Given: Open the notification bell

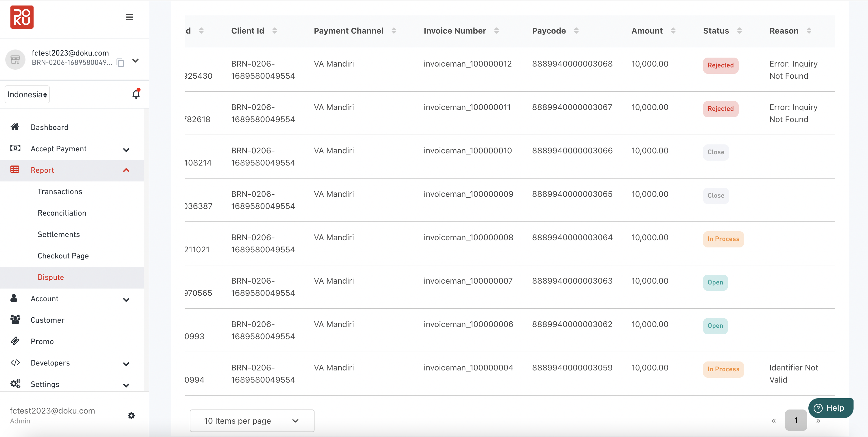Looking at the screenshot, I should click(x=136, y=94).
